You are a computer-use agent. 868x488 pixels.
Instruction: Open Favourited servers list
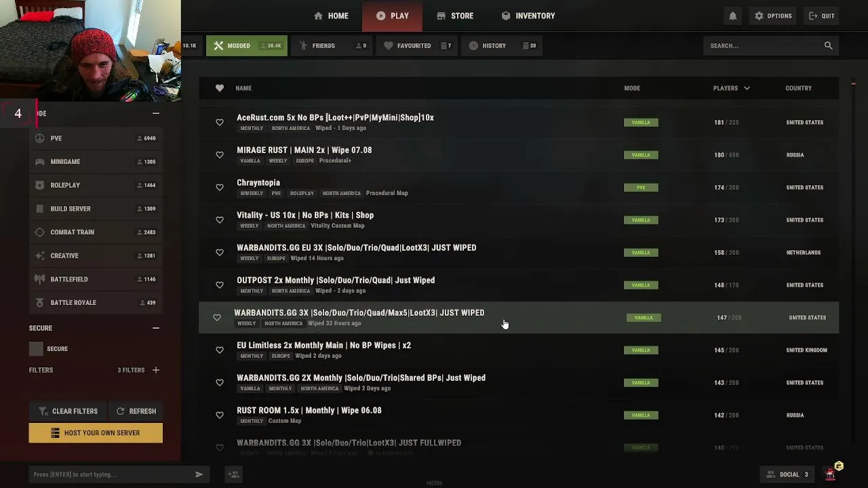point(418,45)
